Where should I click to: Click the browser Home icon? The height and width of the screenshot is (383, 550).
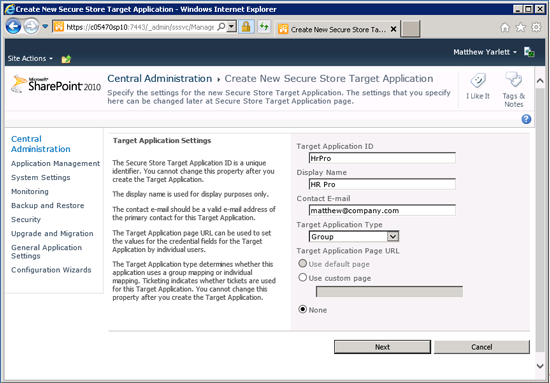(x=505, y=27)
